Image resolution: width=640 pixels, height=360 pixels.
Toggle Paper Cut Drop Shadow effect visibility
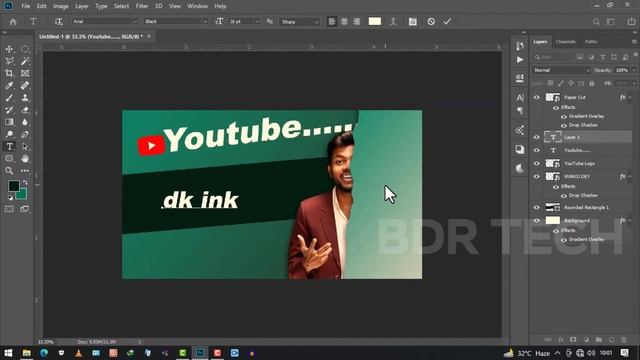pos(564,126)
